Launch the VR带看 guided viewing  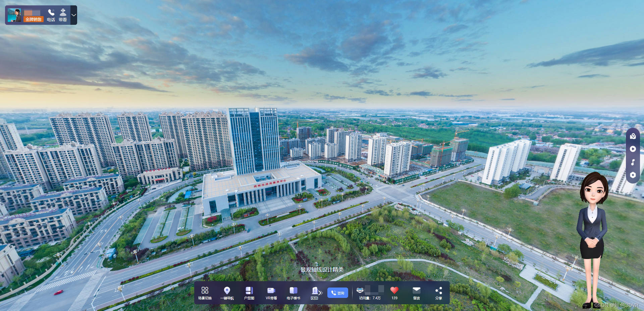[271, 293]
